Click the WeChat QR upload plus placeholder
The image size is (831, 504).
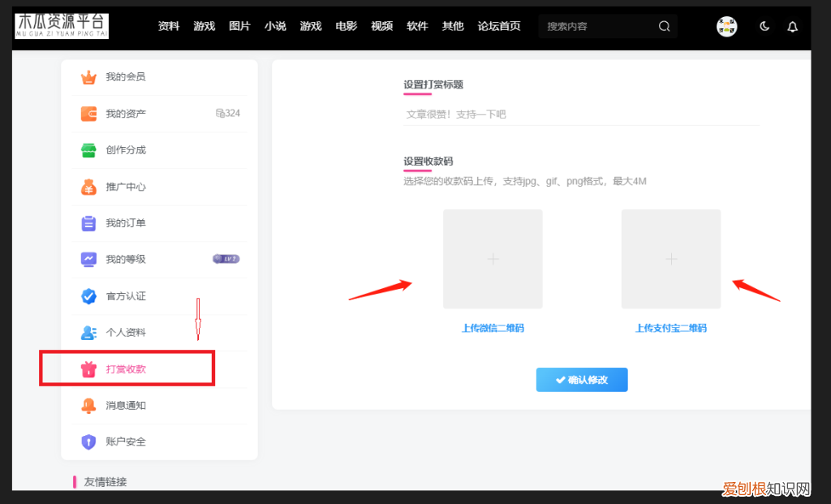pos(493,259)
